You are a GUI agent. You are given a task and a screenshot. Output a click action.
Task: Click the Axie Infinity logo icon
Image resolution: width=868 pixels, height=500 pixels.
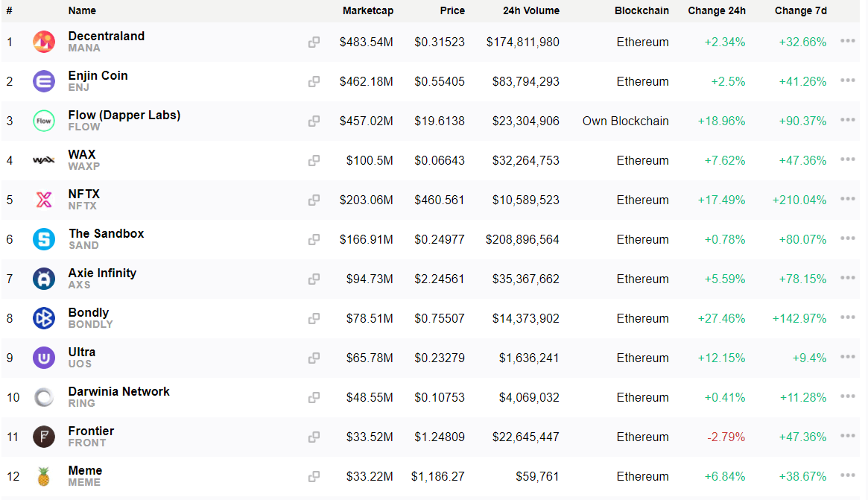[44, 279]
